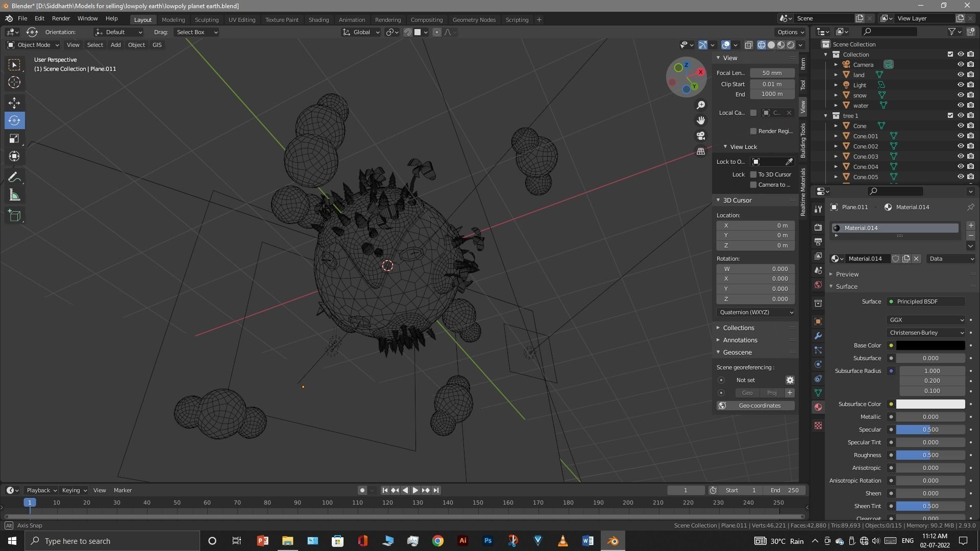
Task: Open the Texture properties checker icon
Action: pos(818,425)
